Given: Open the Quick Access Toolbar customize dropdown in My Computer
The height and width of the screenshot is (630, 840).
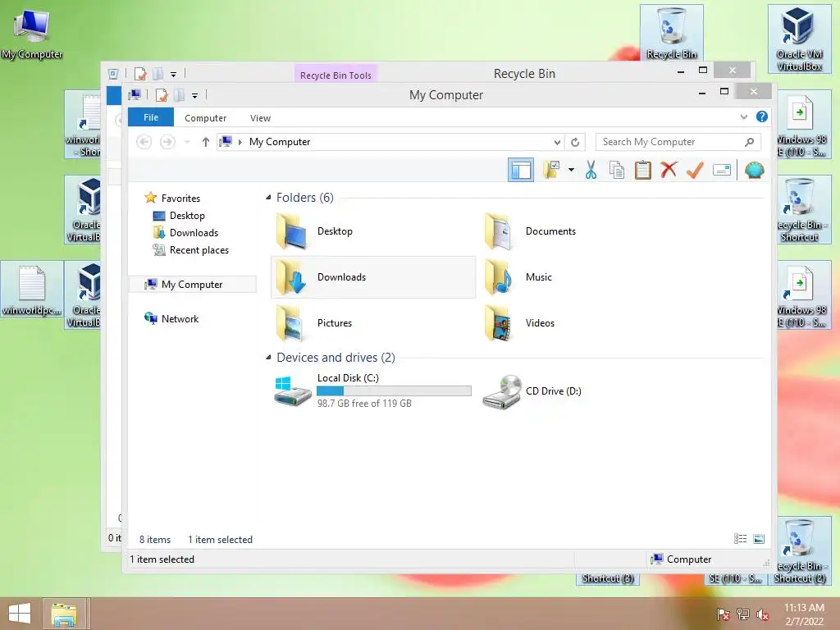Looking at the screenshot, I should click(194, 96).
